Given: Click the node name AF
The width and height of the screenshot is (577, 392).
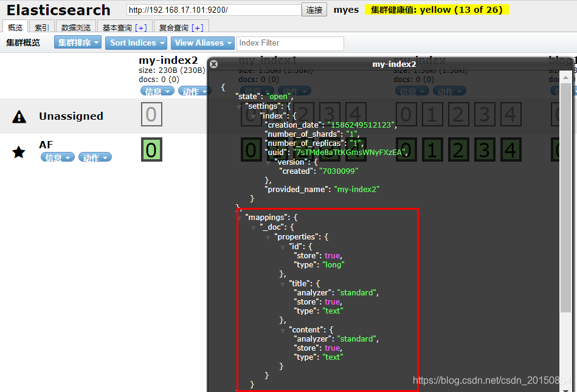Looking at the screenshot, I should 46,145.
